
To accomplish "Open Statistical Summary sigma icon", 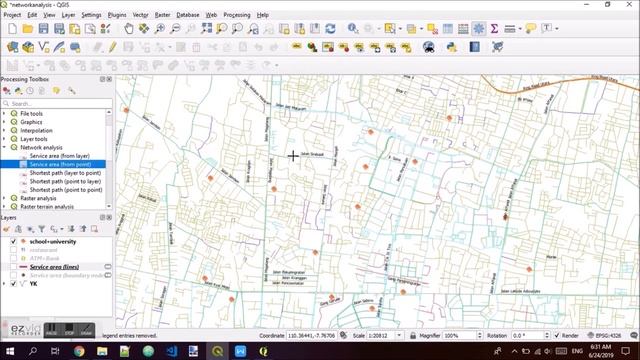I will (494, 29).
